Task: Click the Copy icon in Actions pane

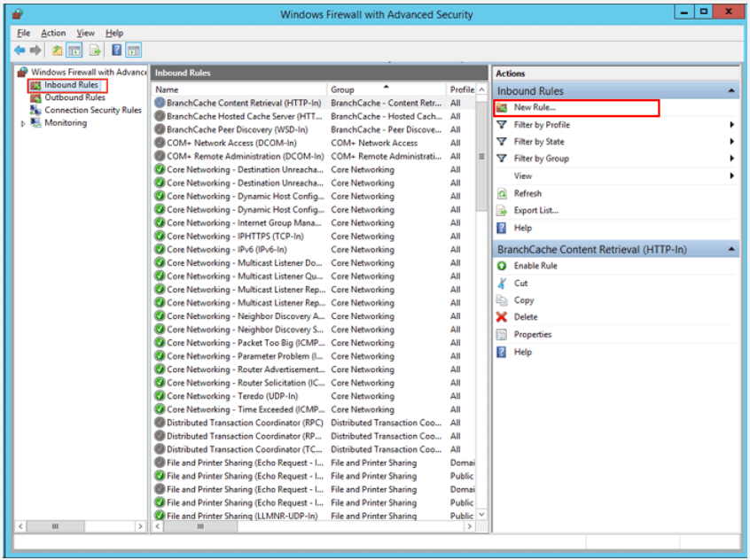Action: (x=501, y=300)
